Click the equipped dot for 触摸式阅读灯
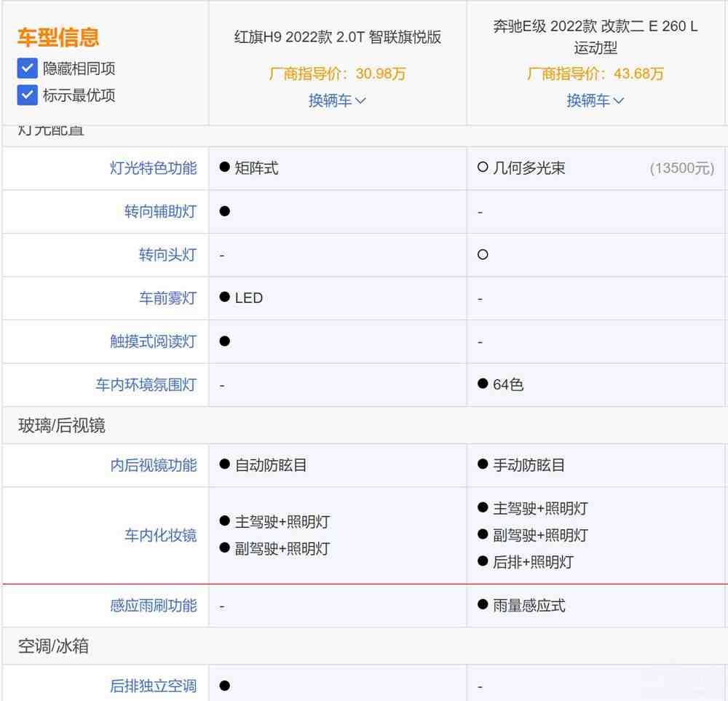This screenshot has width=728, height=701. (223, 341)
